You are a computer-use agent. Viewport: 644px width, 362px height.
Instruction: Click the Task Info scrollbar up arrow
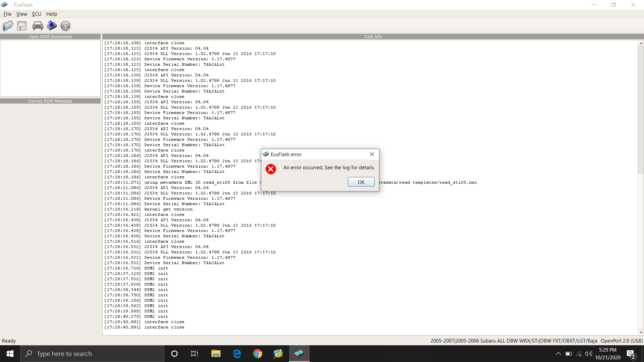(x=641, y=43)
